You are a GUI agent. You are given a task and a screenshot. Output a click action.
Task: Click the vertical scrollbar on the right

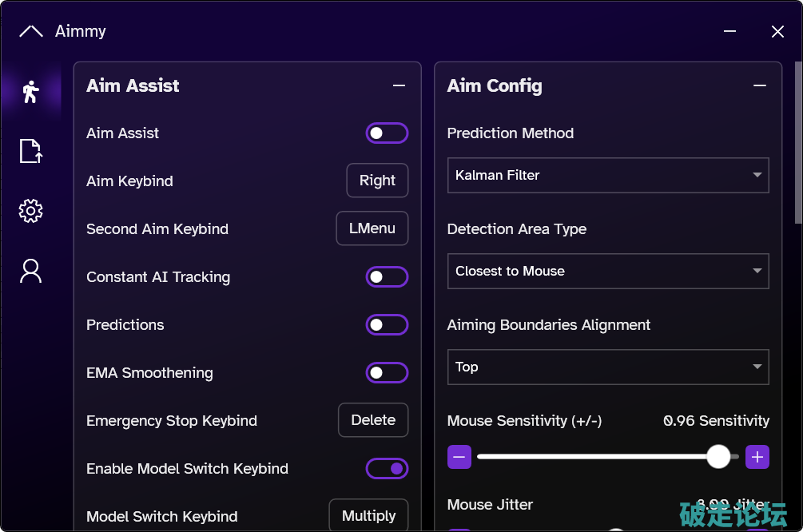[797, 144]
